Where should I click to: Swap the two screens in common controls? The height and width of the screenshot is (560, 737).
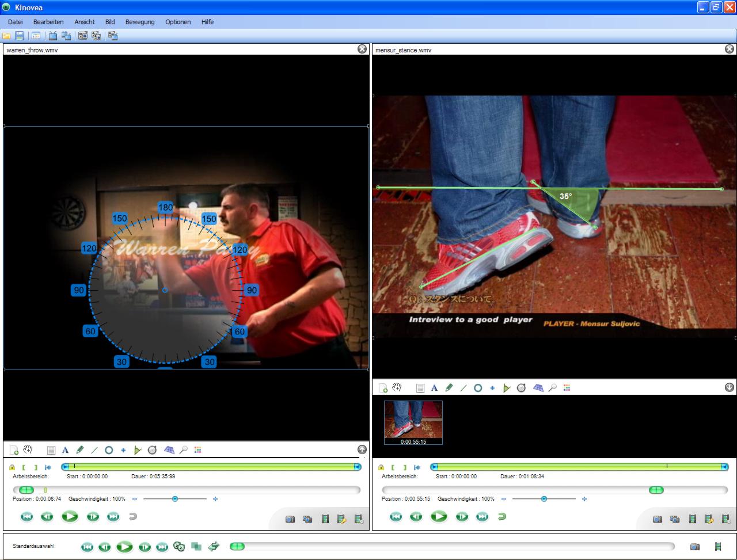pos(214,546)
